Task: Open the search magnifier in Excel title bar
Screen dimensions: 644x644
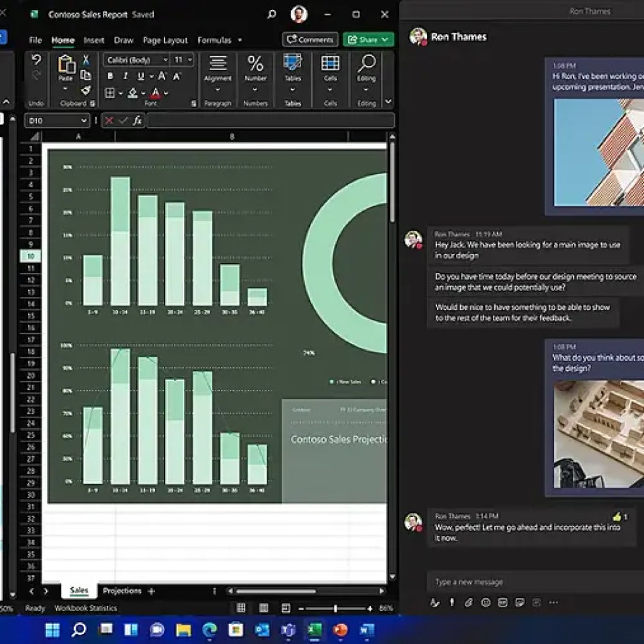Action: click(x=271, y=14)
